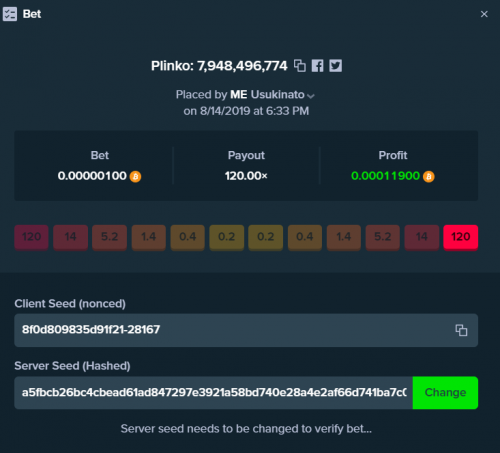Click the Client Seed (nonced) label
This screenshot has width=500, height=453.
point(70,304)
